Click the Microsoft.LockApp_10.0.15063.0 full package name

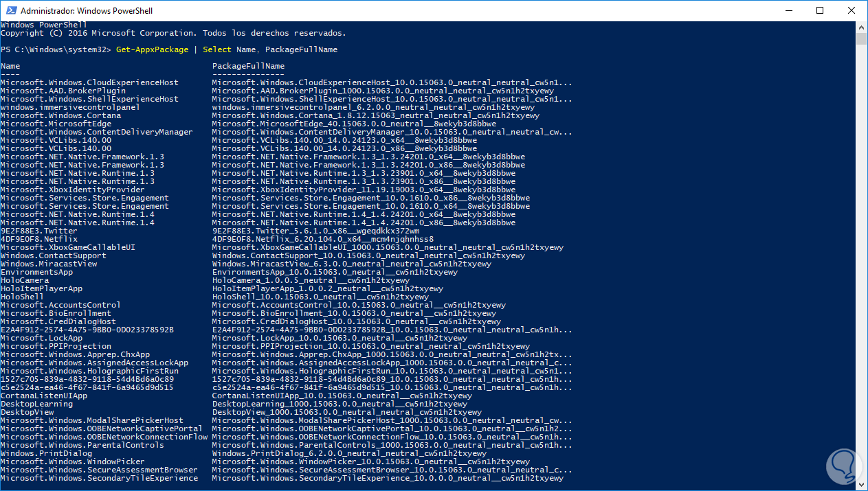tap(340, 338)
